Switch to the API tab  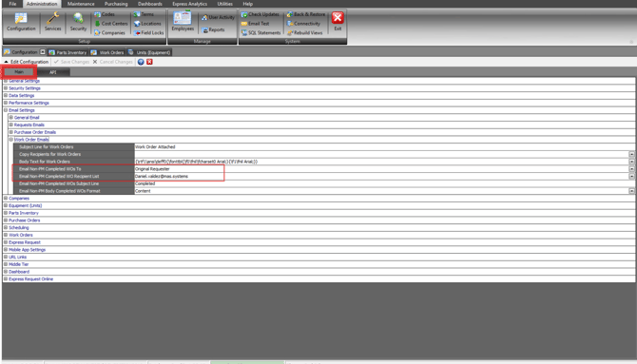click(53, 72)
